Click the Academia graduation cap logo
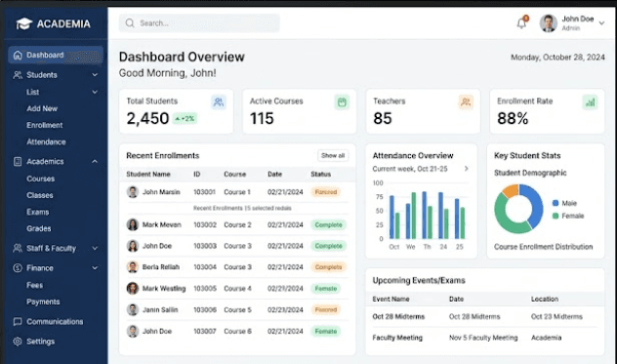Screen dimensions: 617x364 pos(23,23)
